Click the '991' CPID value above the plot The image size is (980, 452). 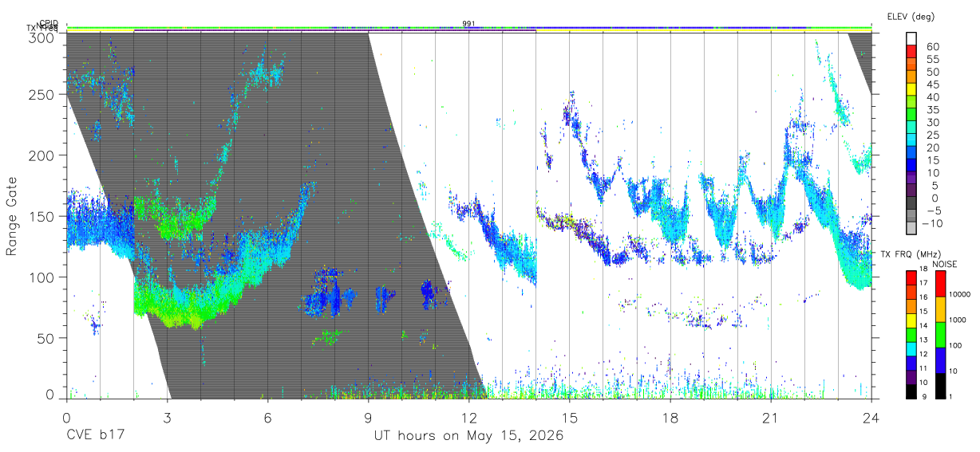point(468,24)
